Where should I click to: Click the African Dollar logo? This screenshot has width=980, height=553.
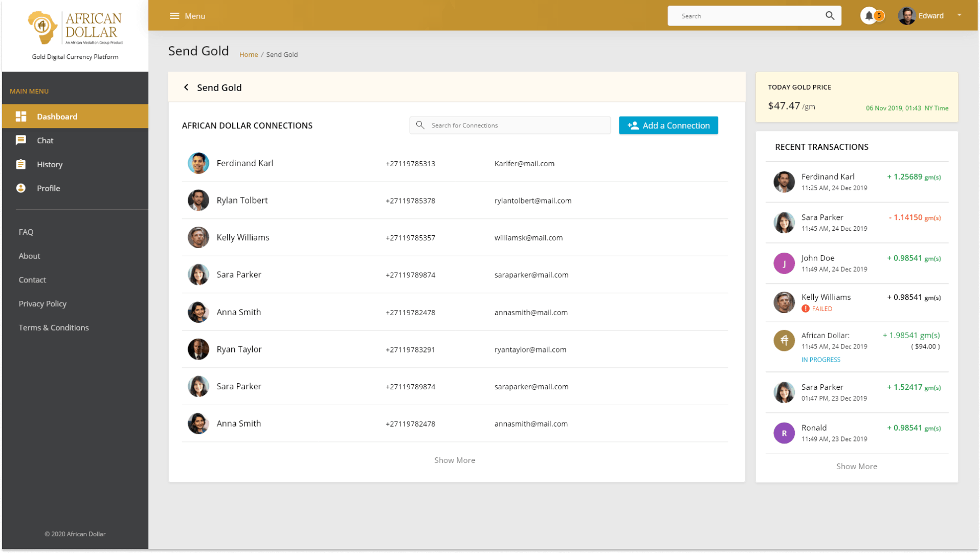pos(75,28)
